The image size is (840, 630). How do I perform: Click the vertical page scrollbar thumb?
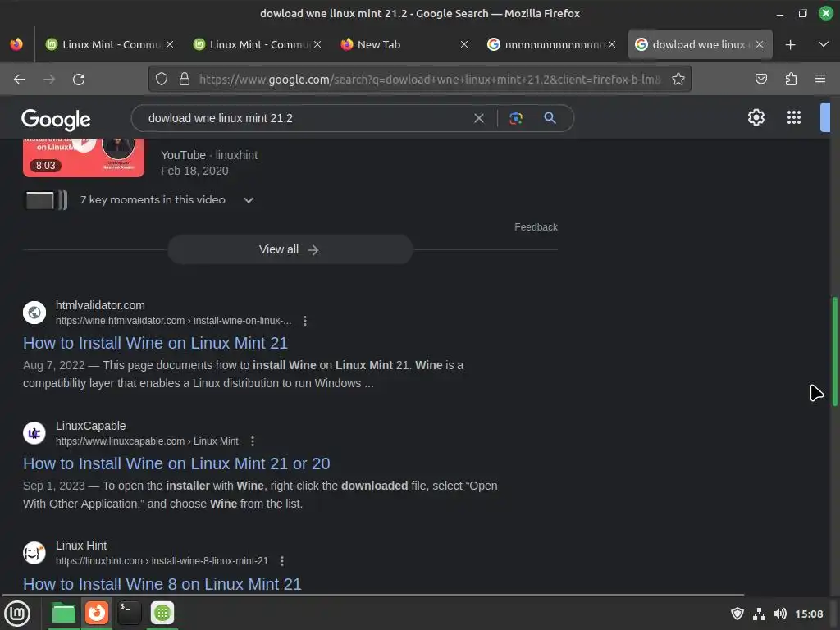[x=834, y=351]
